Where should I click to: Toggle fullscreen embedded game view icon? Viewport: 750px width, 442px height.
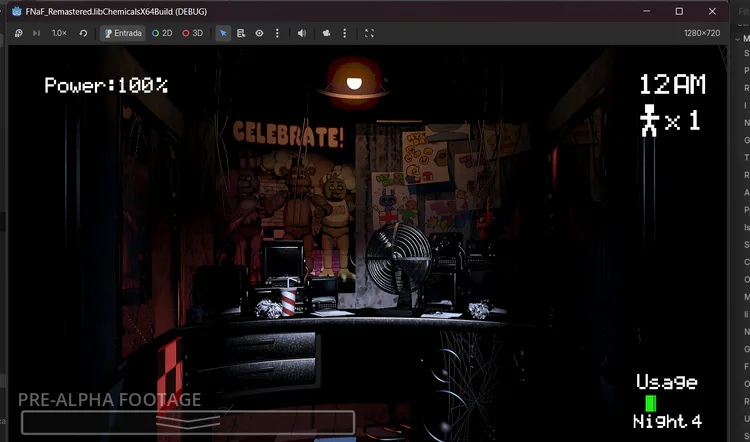(x=369, y=33)
